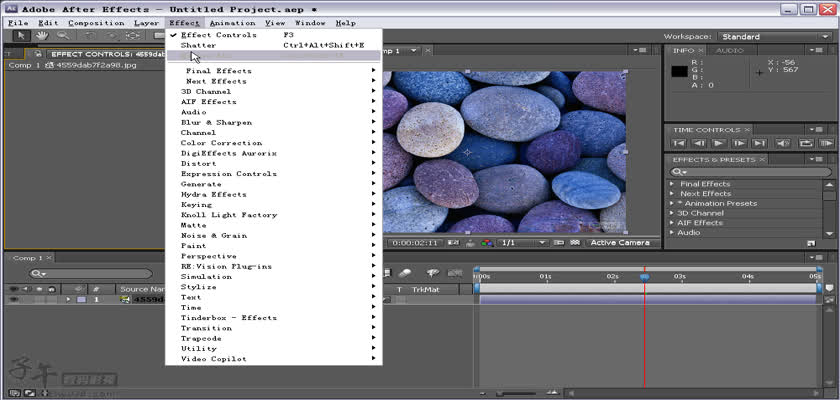
Task: Open the Animation menu
Action: click(x=232, y=23)
